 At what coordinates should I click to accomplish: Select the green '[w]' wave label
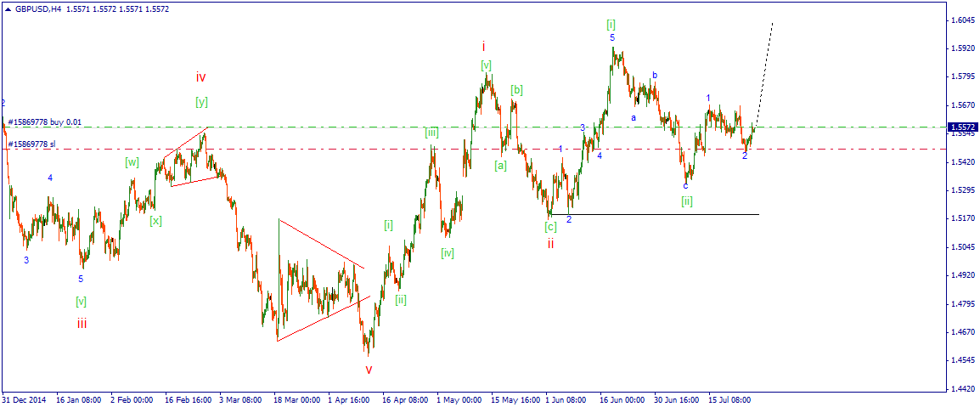coord(132,162)
